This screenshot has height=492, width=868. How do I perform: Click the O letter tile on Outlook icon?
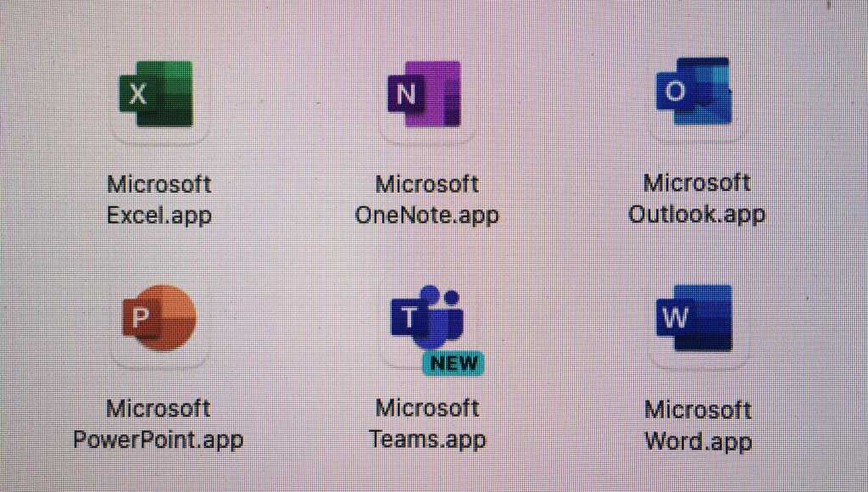(x=675, y=92)
